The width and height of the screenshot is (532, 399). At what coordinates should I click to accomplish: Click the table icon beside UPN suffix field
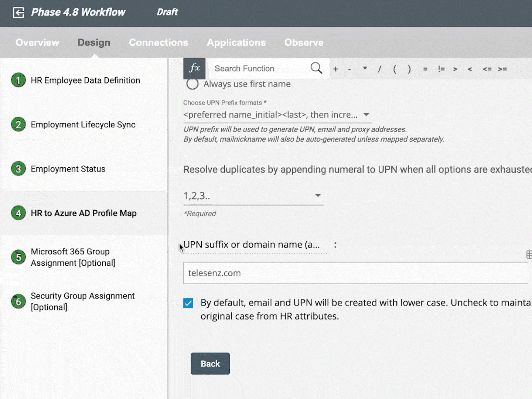[x=529, y=255]
